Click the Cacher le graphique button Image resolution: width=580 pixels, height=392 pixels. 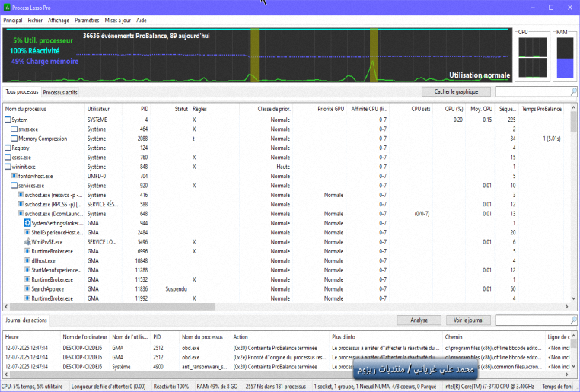tap(456, 91)
